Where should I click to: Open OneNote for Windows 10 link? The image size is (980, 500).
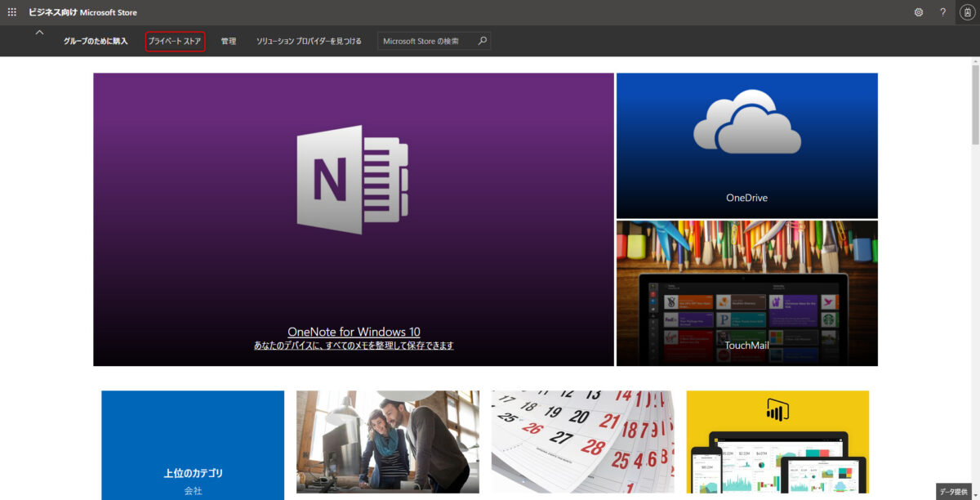click(354, 331)
